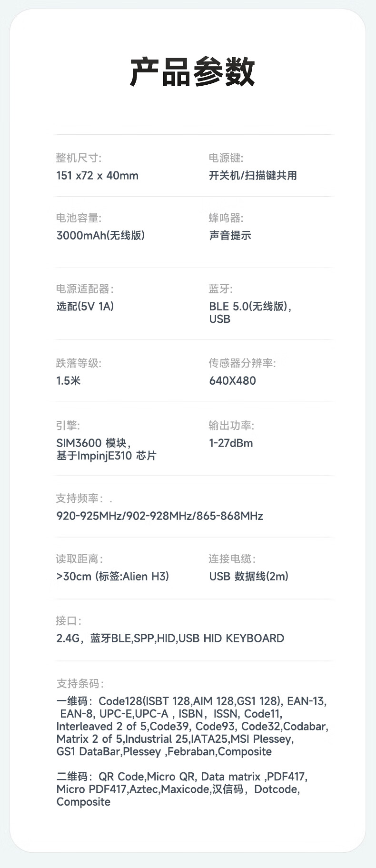376x868 pixels.
Task: Select the BLE 5.0(无线版) Bluetooth value
Action: (250, 307)
